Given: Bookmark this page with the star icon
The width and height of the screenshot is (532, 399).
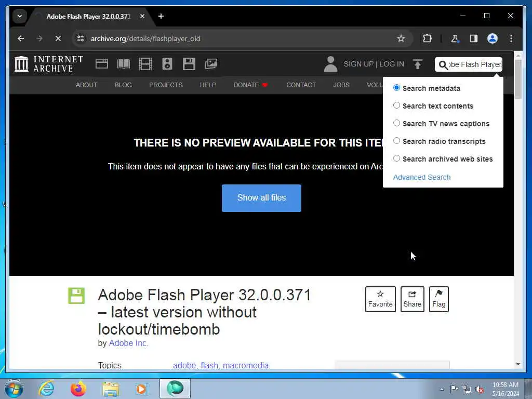Looking at the screenshot, I should pos(401,38).
